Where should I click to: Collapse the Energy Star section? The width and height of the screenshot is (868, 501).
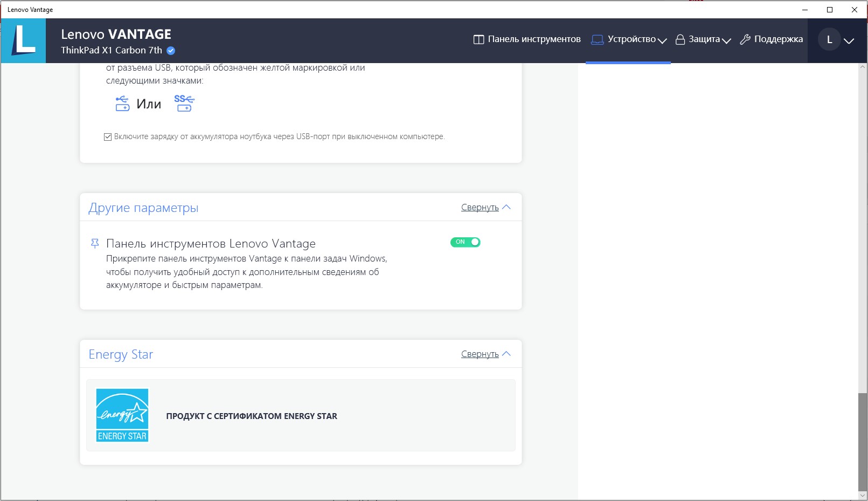point(485,354)
